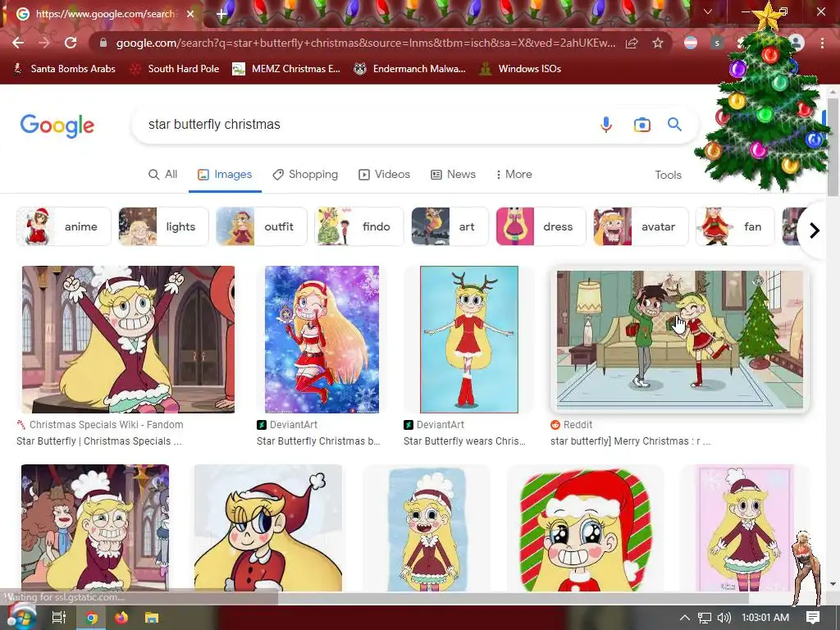Open the Reddit Merry Christmas living room image
The height and width of the screenshot is (630, 840).
click(x=679, y=340)
